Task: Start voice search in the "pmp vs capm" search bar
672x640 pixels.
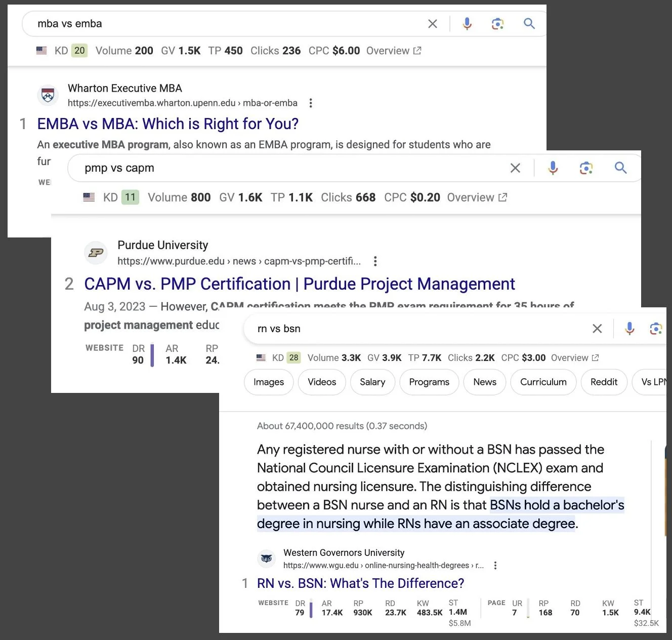Action: [x=553, y=168]
